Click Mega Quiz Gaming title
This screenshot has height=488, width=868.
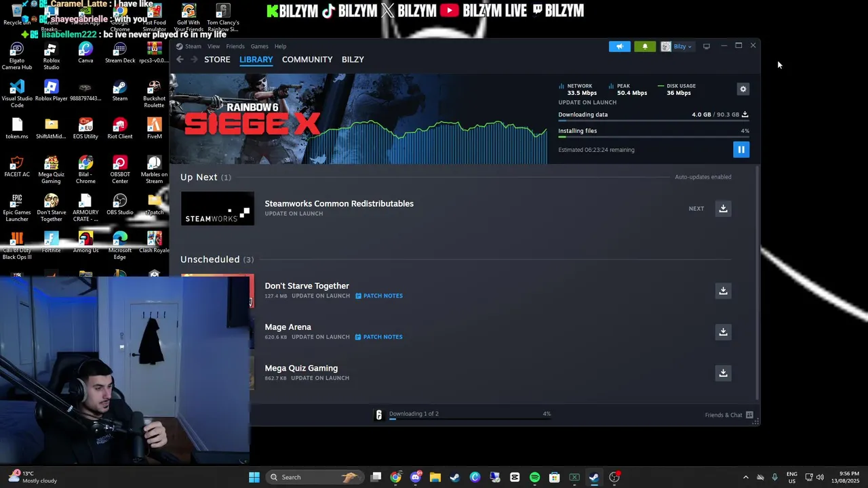tap(301, 368)
